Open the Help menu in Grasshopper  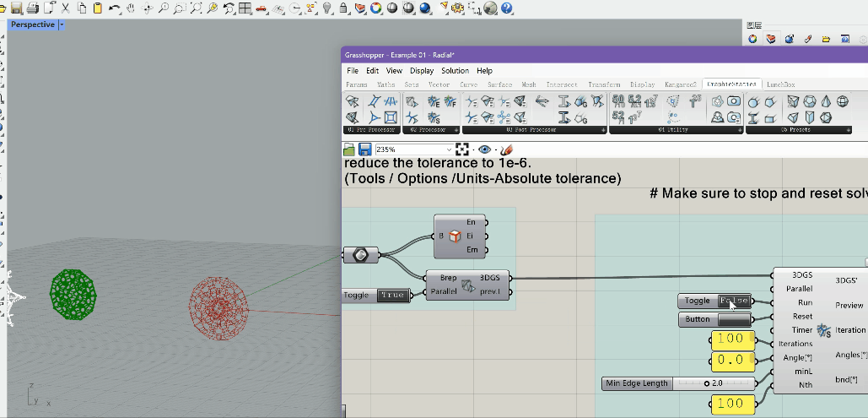pyautogui.click(x=484, y=71)
